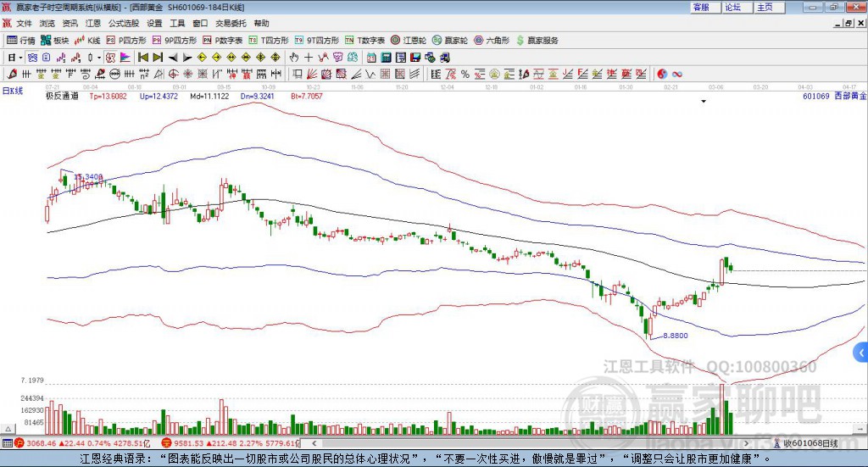Click the up-triangle button at bottom-left
The image size is (868, 467).
point(8,429)
